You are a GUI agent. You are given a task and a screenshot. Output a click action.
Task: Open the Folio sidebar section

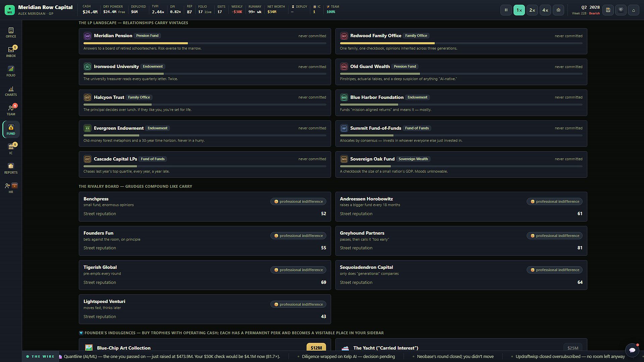11,71
